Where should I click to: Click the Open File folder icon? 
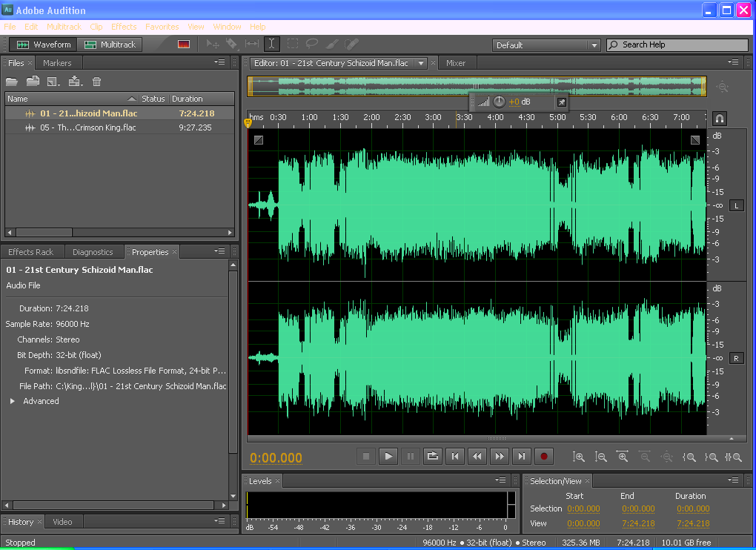[12, 82]
